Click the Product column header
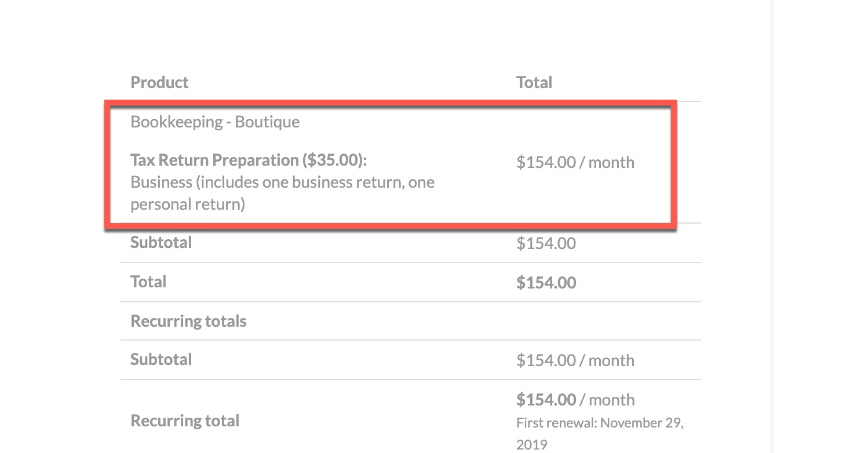Screen dimensions: 868x453 (159, 82)
